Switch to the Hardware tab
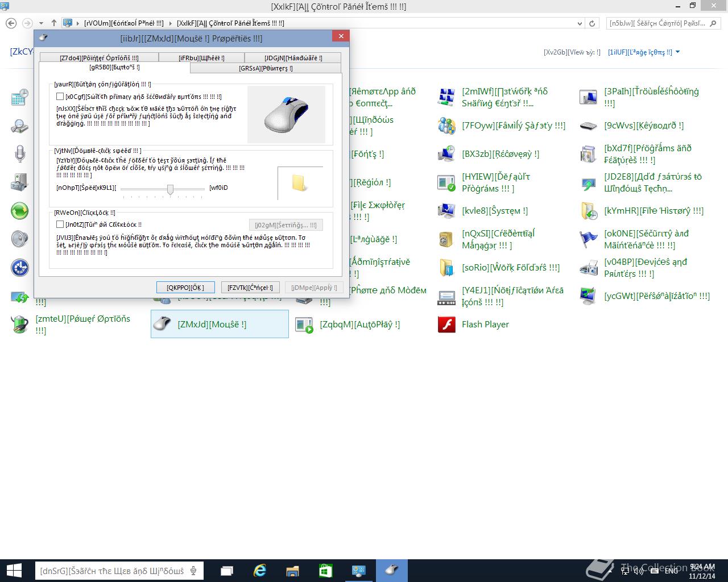Image resolution: width=728 pixels, height=582 pixels. tap(293, 58)
